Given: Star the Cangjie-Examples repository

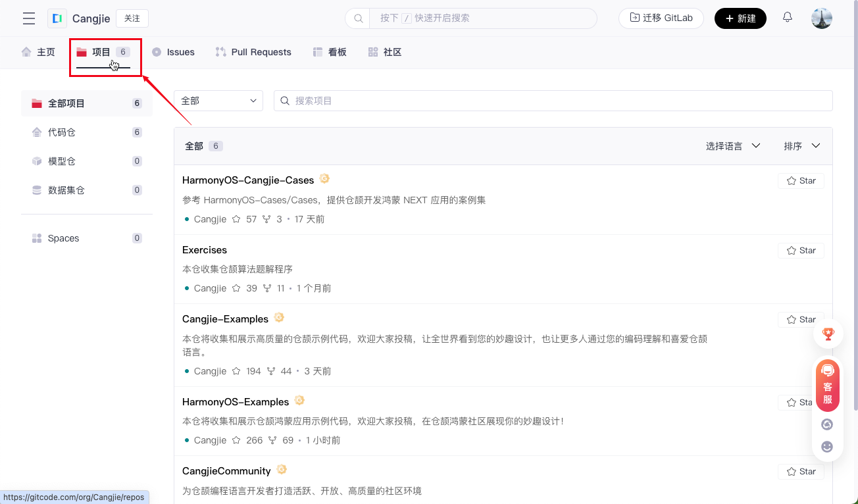Looking at the screenshot, I should [x=801, y=320].
